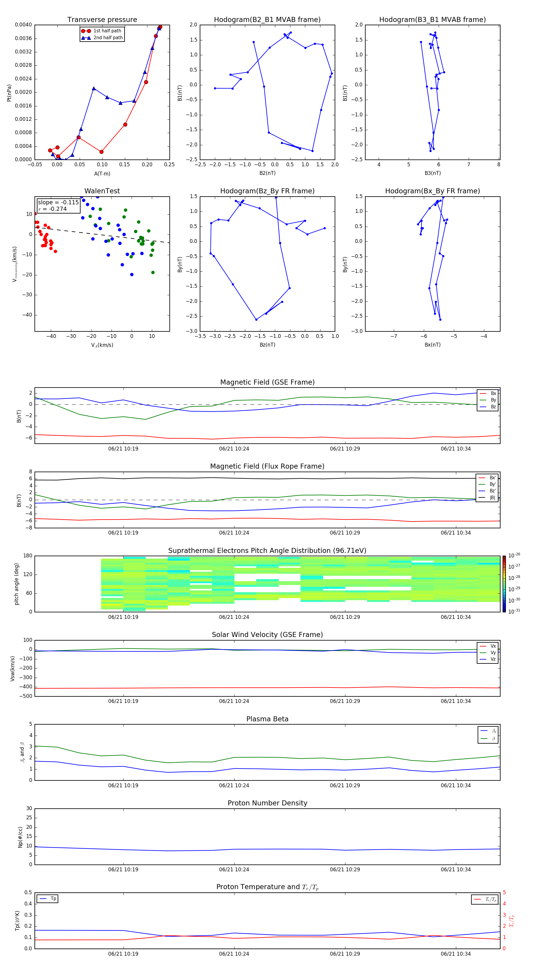Screen dimensions: 535x980
Task: Click the 'A(T·m)' x-axis label
Action: [102, 173]
